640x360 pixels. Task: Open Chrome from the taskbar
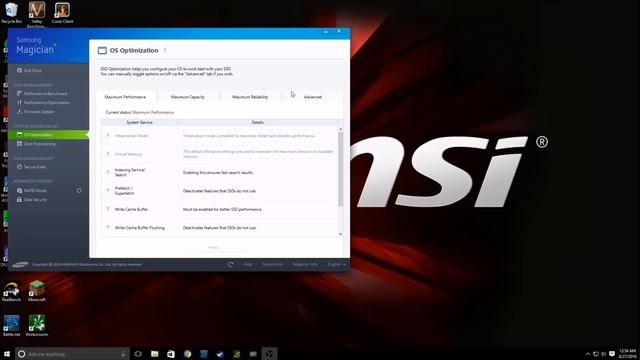[x=187, y=354]
